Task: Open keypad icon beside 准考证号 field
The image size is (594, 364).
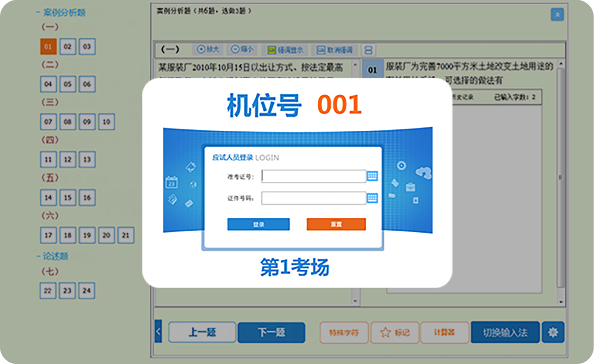Action: coord(372,176)
